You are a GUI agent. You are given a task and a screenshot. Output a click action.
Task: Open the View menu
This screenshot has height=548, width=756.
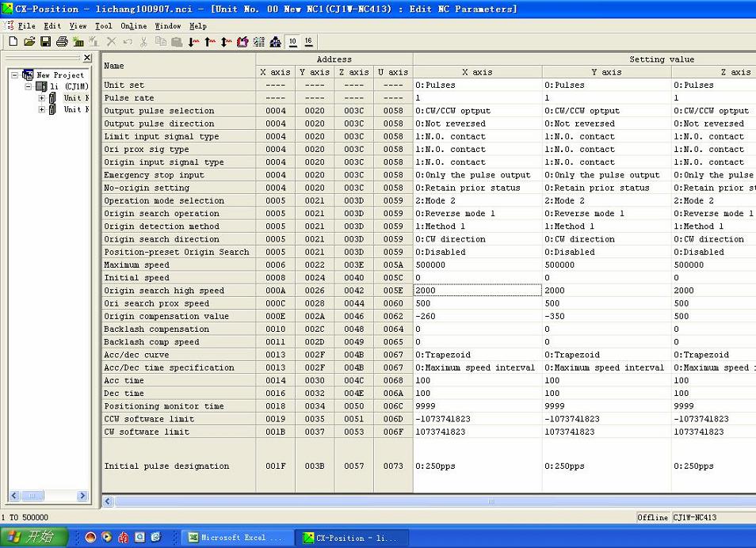(78, 26)
